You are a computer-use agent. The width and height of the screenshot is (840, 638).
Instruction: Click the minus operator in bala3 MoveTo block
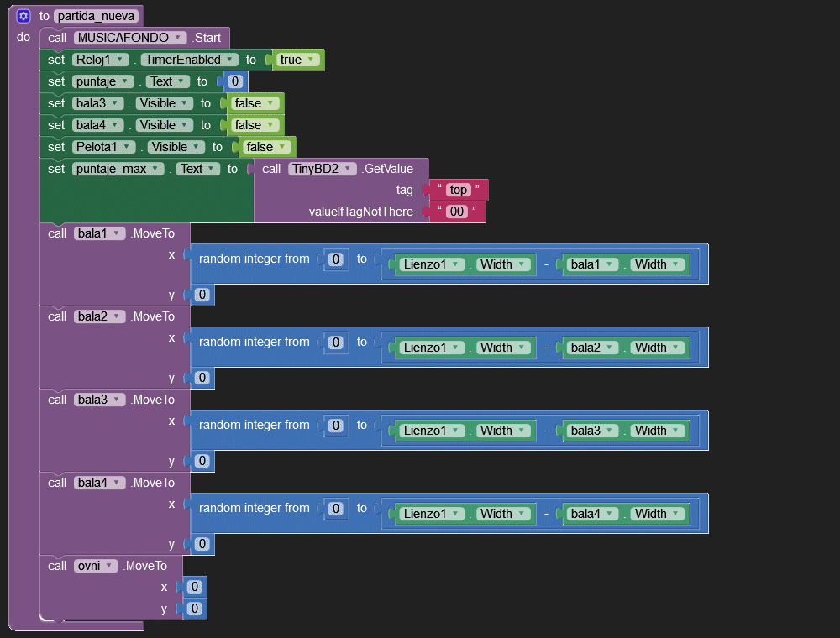(546, 431)
